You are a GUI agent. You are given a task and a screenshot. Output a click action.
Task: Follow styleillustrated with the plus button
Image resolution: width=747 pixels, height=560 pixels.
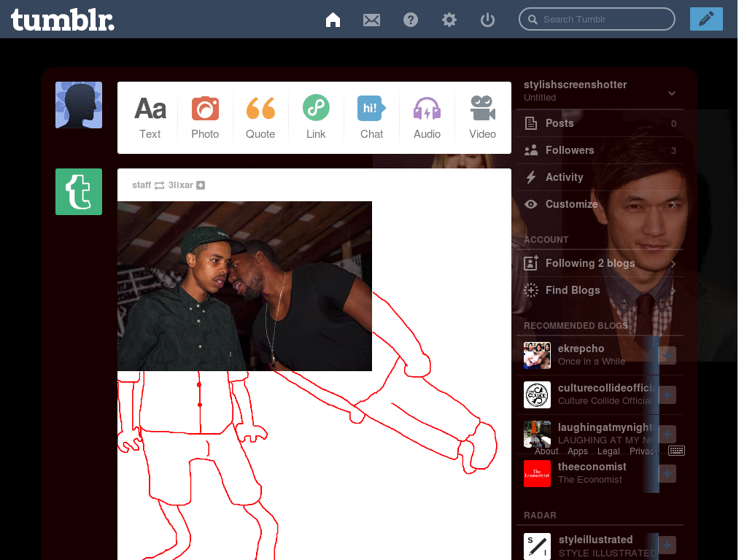pyautogui.click(x=667, y=545)
